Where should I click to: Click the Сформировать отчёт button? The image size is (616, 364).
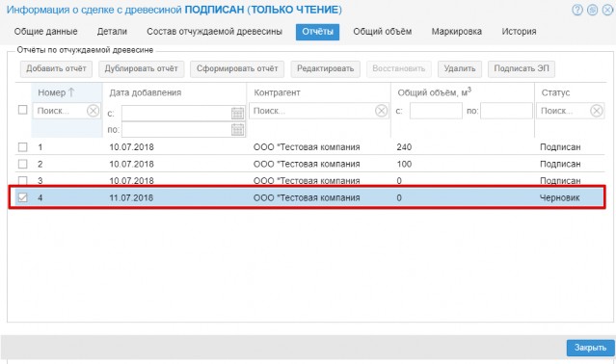point(237,68)
